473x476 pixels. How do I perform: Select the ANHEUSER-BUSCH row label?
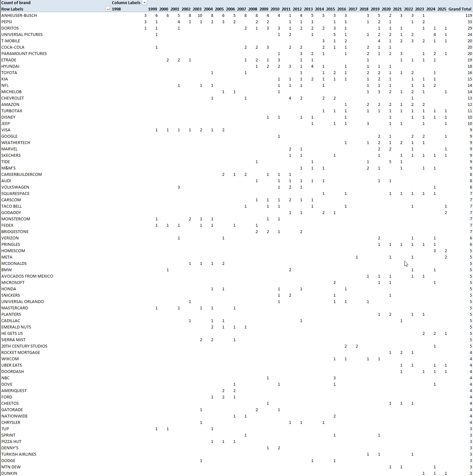click(19, 15)
